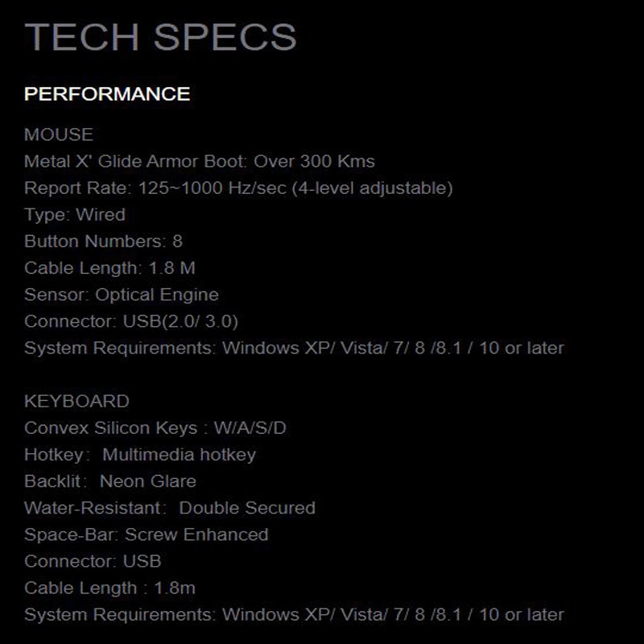
Task: Click the Hotkey: Multimedia hotkey line
Action: click(x=140, y=455)
